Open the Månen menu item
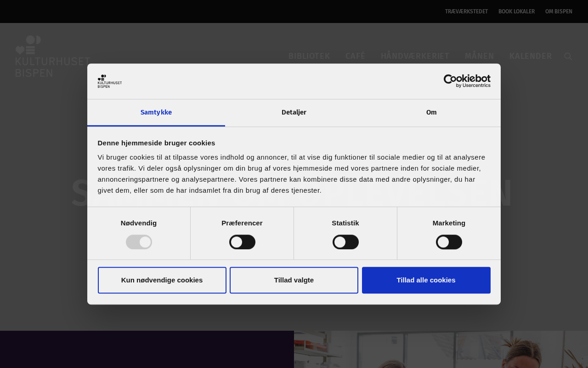Screen dimensions: 588x368 click(480, 56)
